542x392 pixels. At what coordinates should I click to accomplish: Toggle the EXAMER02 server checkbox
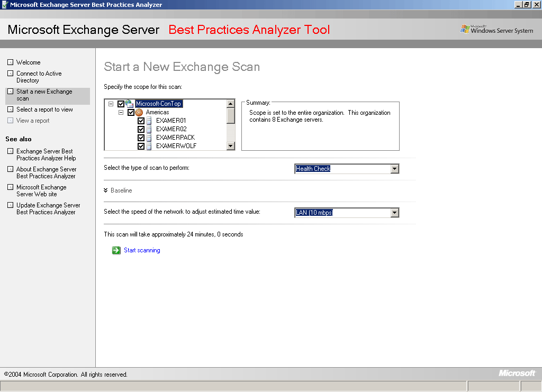[x=141, y=129]
